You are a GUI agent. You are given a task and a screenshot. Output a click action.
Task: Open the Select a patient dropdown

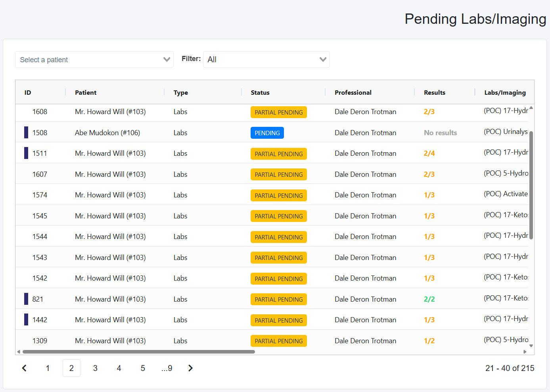click(94, 59)
